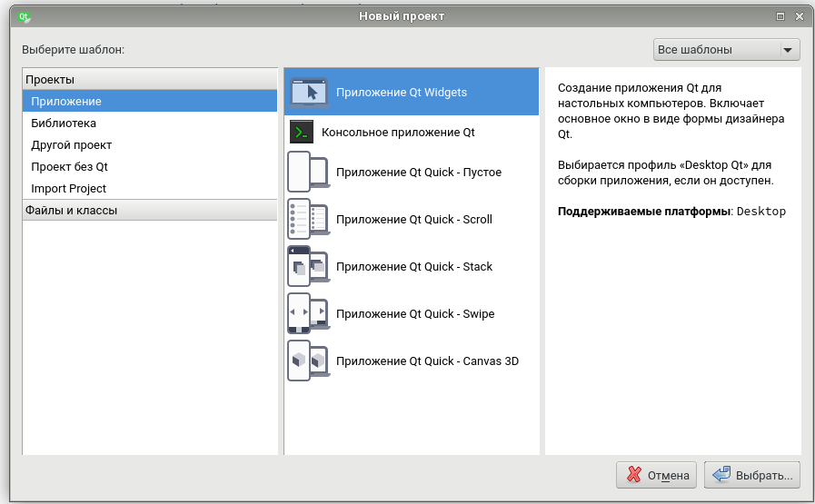Choose Приложение Qt Widgets template label
The image size is (815, 504).
402,93
